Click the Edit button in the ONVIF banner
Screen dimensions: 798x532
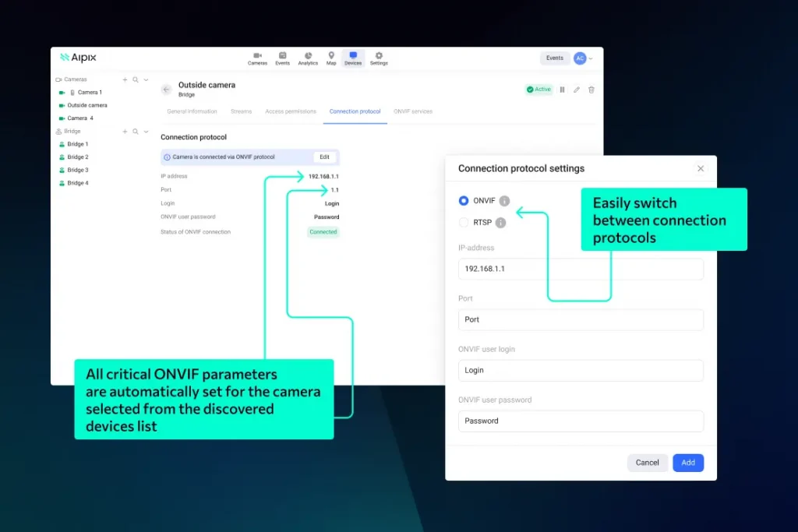click(x=324, y=157)
